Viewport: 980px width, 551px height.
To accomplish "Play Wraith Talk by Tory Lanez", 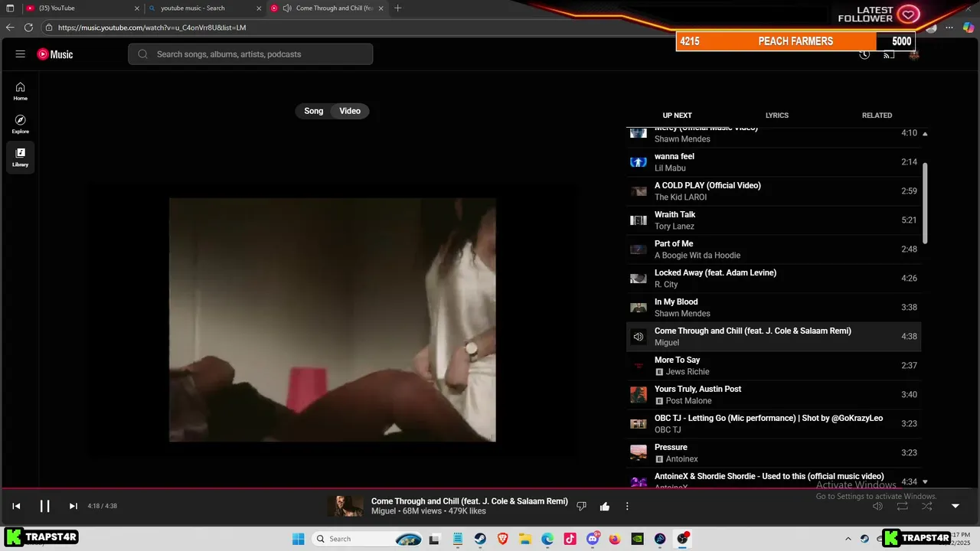I will point(773,220).
